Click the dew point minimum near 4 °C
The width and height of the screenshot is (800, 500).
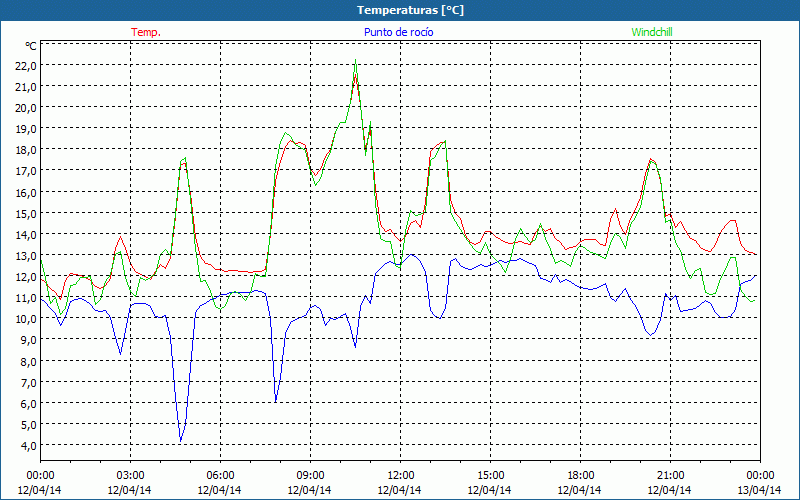coord(181,441)
